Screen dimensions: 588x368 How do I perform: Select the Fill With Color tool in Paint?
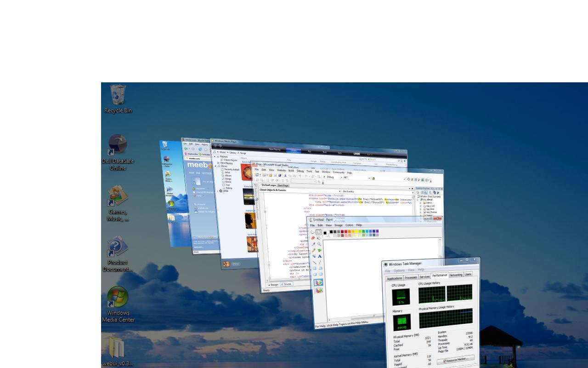[x=319, y=238]
